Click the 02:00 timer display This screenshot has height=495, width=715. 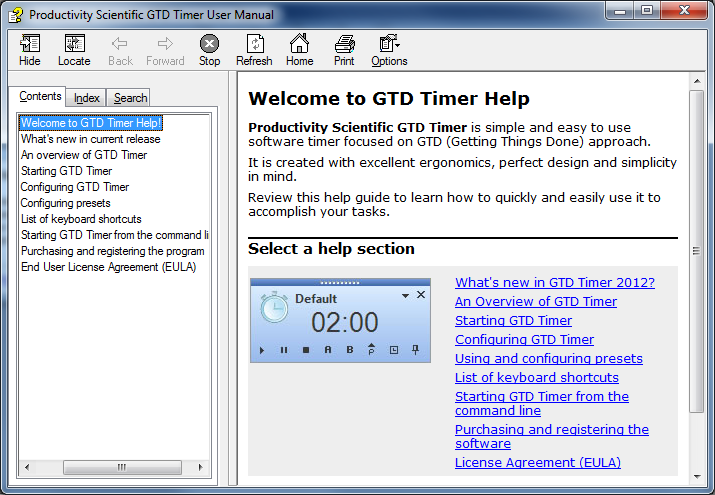345,322
